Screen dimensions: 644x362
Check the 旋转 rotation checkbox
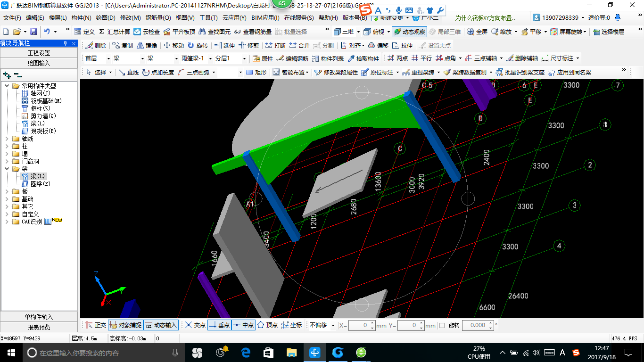pyautogui.click(x=442, y=325)
